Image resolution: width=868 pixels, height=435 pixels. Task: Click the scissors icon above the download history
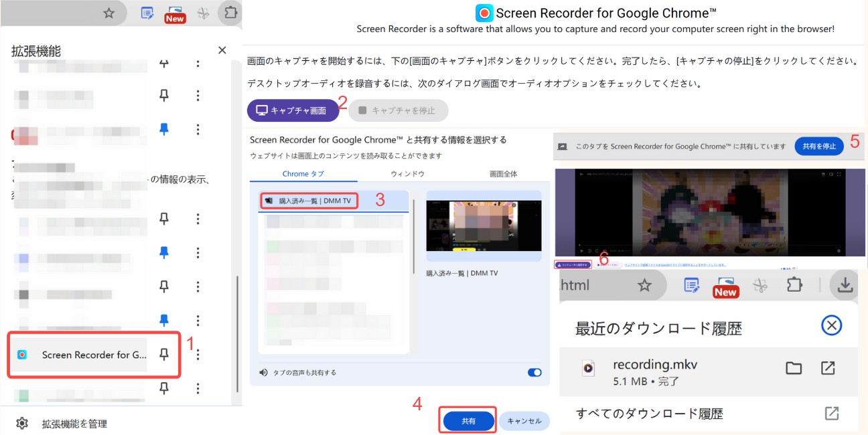760,286
